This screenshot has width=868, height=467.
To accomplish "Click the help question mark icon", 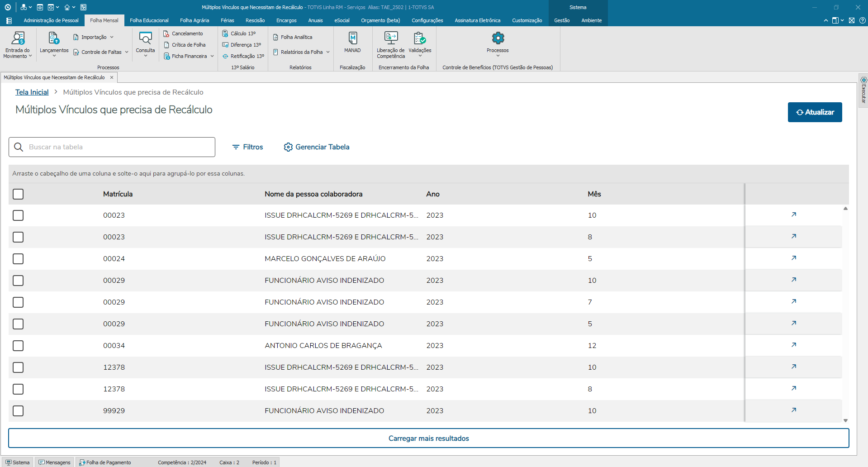I will click(x=863, y=20).
